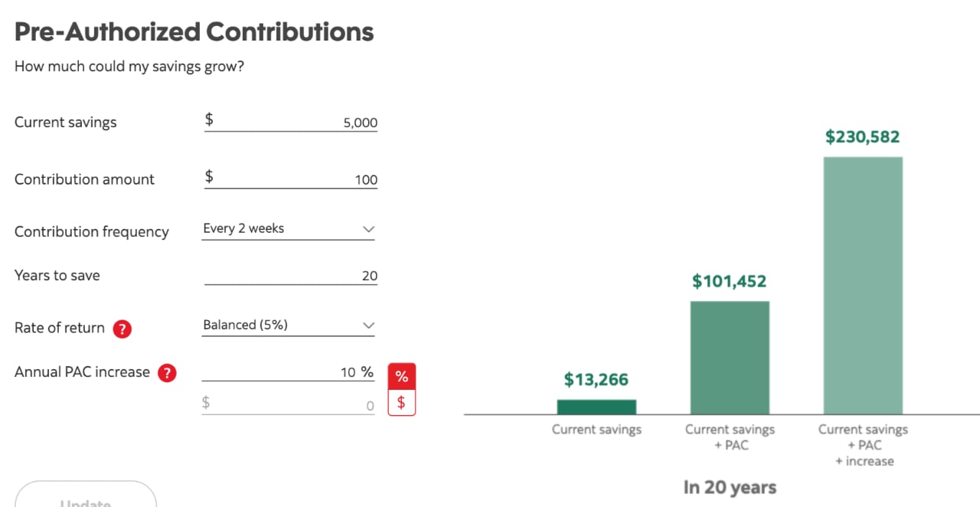Select the percentage mode for PAC increase
Screen dimensions: 980x507
pyautogui.click(x=401, y=375)
